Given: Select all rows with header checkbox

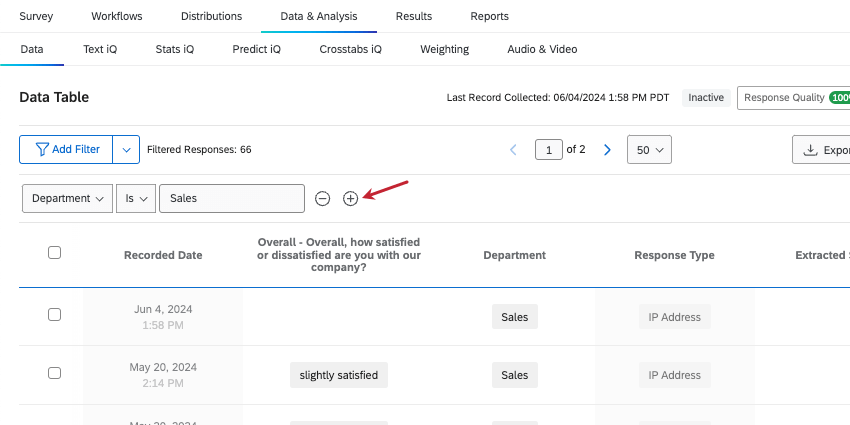Looking at the screenshot, I should (54, 253).
